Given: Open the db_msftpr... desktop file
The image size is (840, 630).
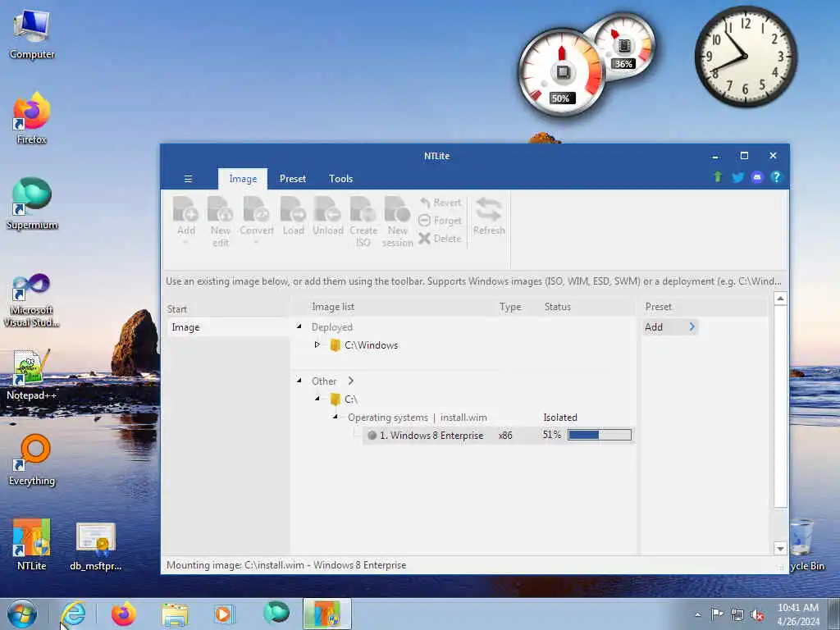Looking at the screenshot, I should pos(96,546).
